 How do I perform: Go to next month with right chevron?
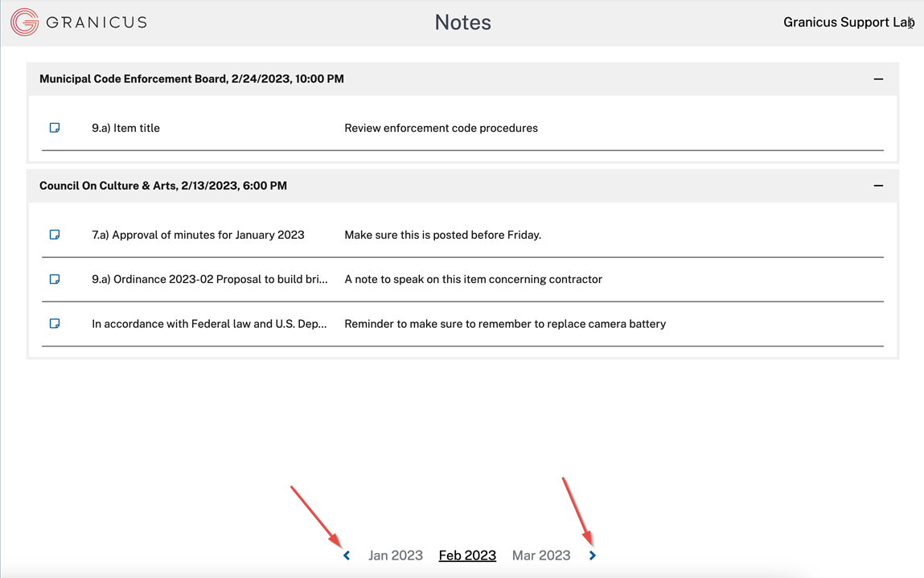click(592, 555)
